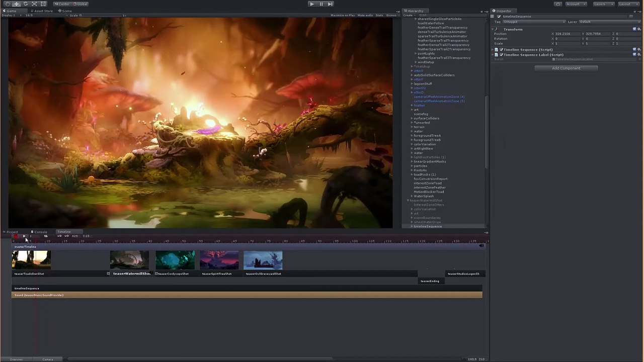Step one frame with the Step button
644x362 pixels.
tap(330, 4)
